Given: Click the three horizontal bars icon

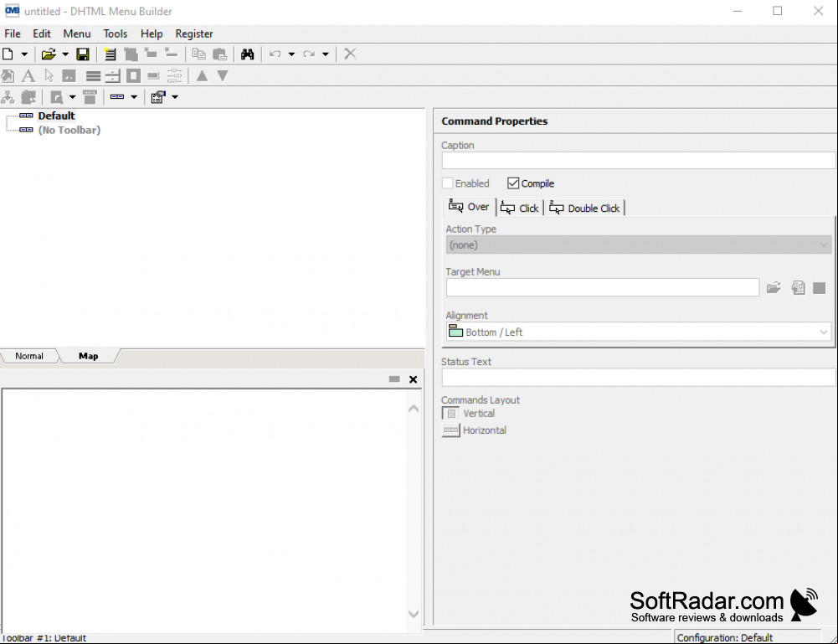Looking at the screenshot, I should 93,76.
